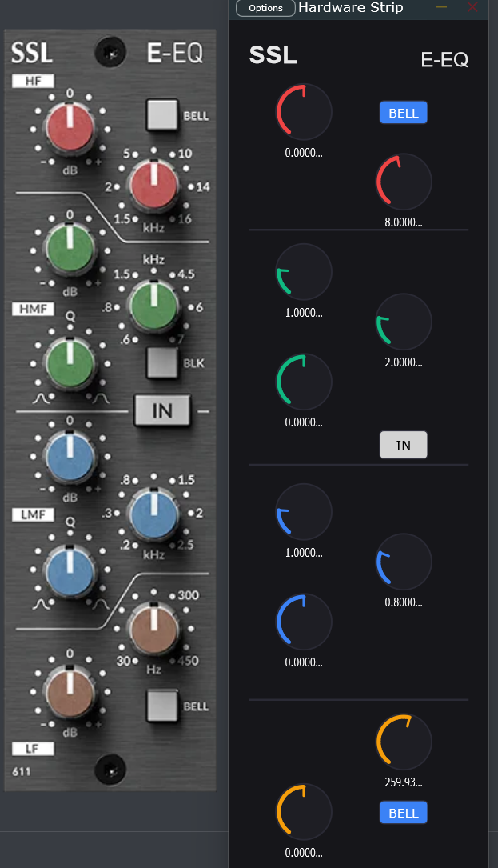Click the green HMF kHz frequency knob on hardware
The height and width of the screenshot is (868, 498).
point(153,306)
